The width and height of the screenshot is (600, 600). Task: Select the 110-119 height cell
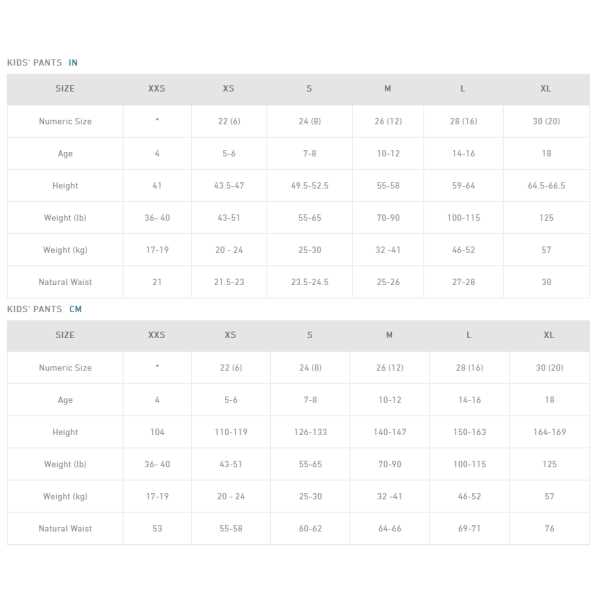point(231,432)
